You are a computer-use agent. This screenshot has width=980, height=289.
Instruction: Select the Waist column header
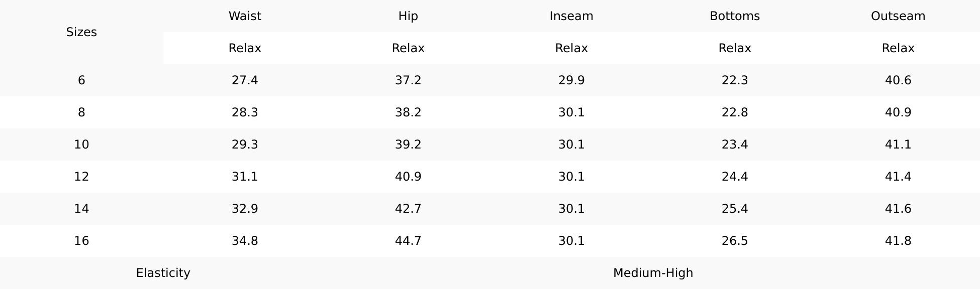click(245, 16)
